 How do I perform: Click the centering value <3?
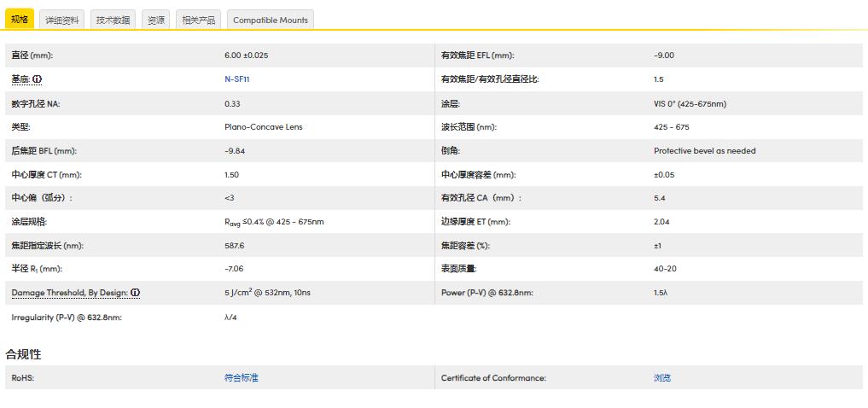[x=230, y=198]
